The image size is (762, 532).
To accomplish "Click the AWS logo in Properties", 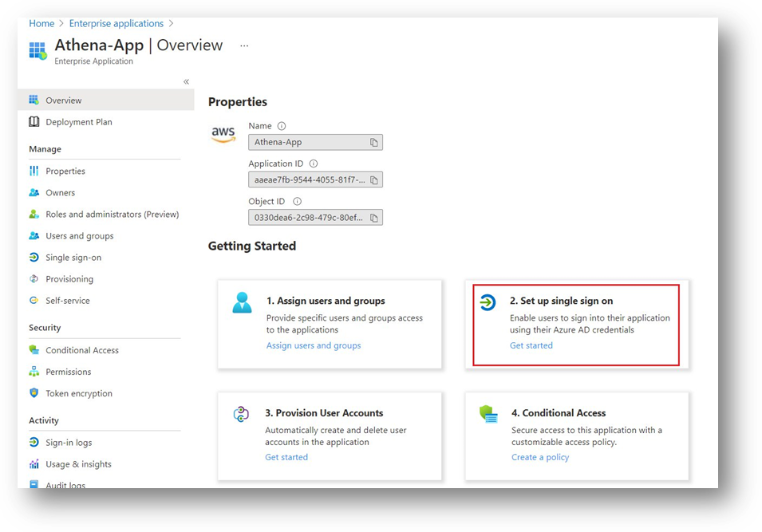I will tap(223, 134).
